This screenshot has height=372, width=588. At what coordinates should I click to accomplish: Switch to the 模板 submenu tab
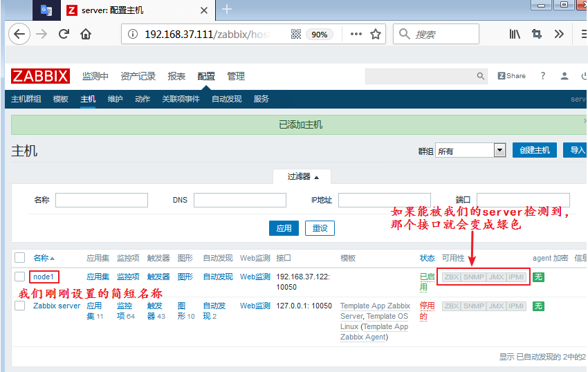point(61,99)
